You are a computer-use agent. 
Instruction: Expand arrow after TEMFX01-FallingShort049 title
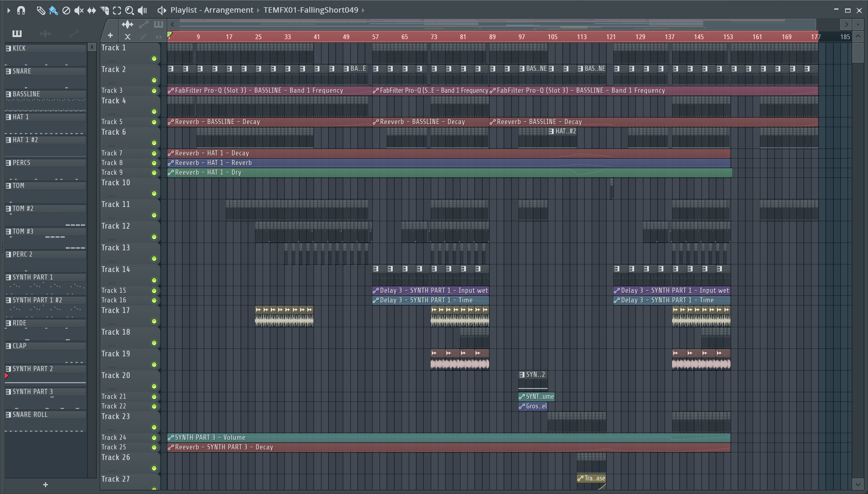click(x=363, y=10)
